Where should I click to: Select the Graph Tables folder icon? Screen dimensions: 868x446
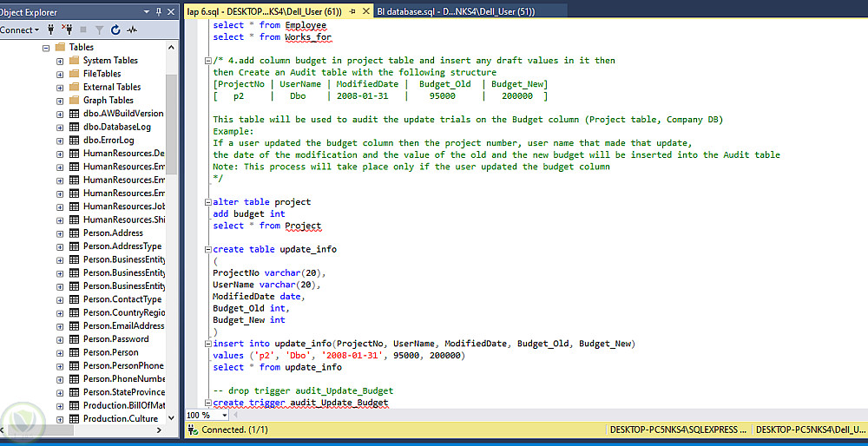coord(74,100)
